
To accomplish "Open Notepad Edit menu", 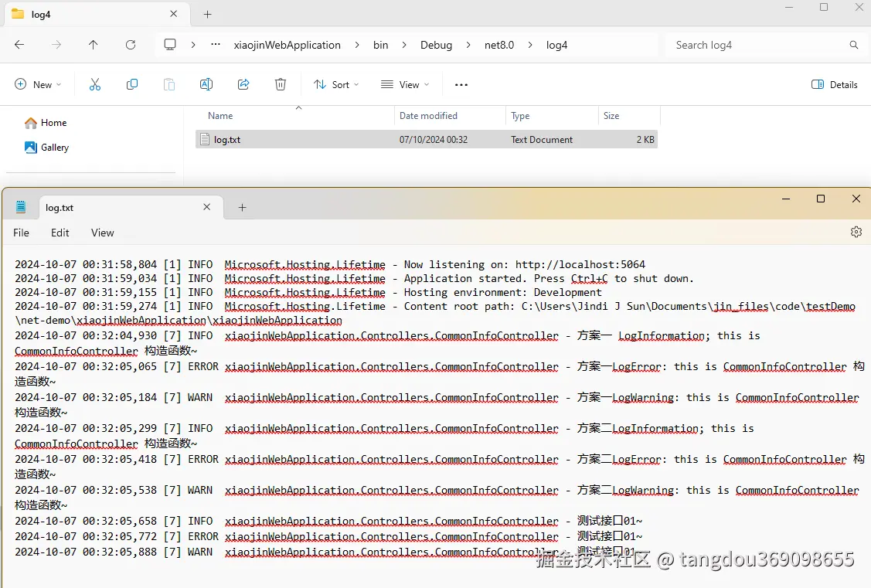I will 60,233.
